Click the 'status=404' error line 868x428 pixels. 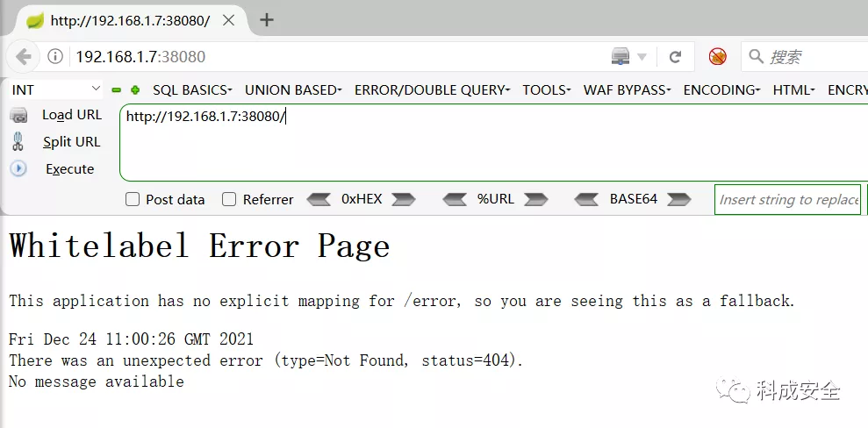click(266, 360)
